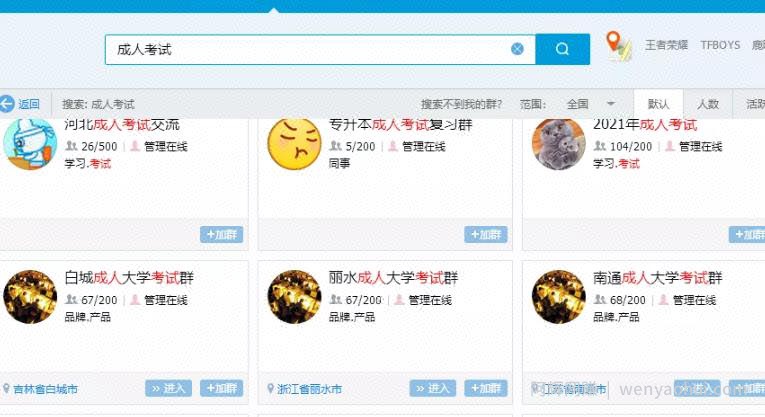Open 南通成人大学考试群 avatar
Image resolution: width=765 pixels, height=417 pixels.
(x=558, y=297)
